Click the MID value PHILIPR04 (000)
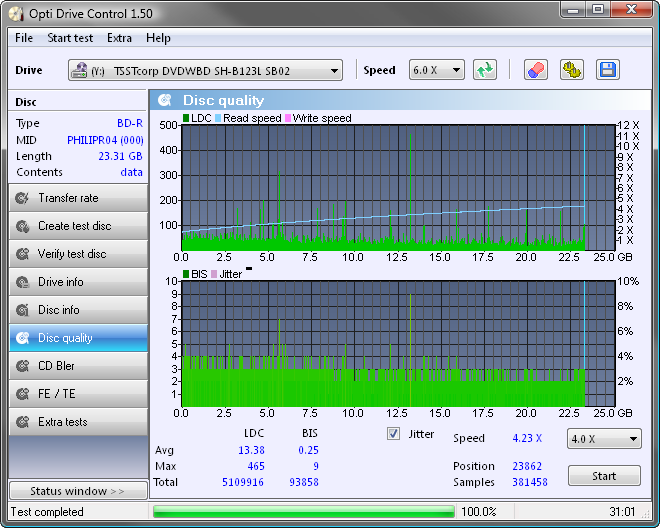 tap(105, 140)
